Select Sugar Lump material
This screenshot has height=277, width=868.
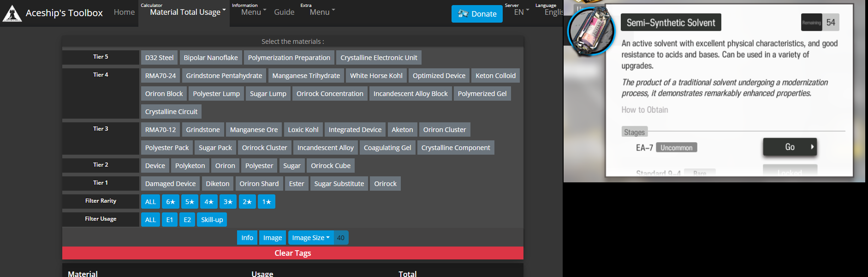(x=268, y=94)
